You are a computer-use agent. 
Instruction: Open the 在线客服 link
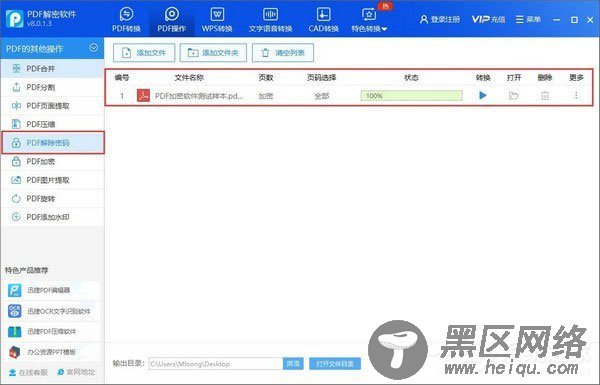[x=28, y=372]
